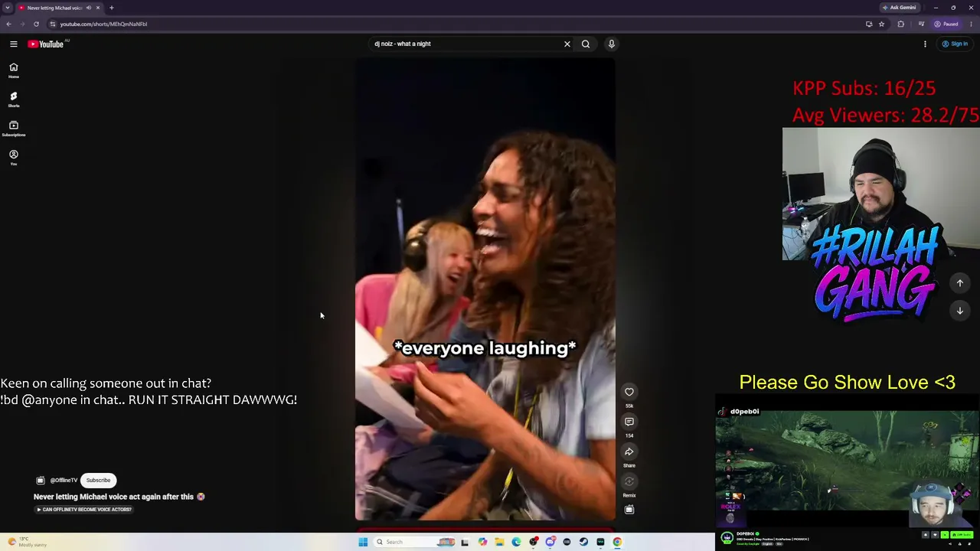The image size is (980, 551).
Task: Pause the Short by clicking the video
Action: coord(485,289)
